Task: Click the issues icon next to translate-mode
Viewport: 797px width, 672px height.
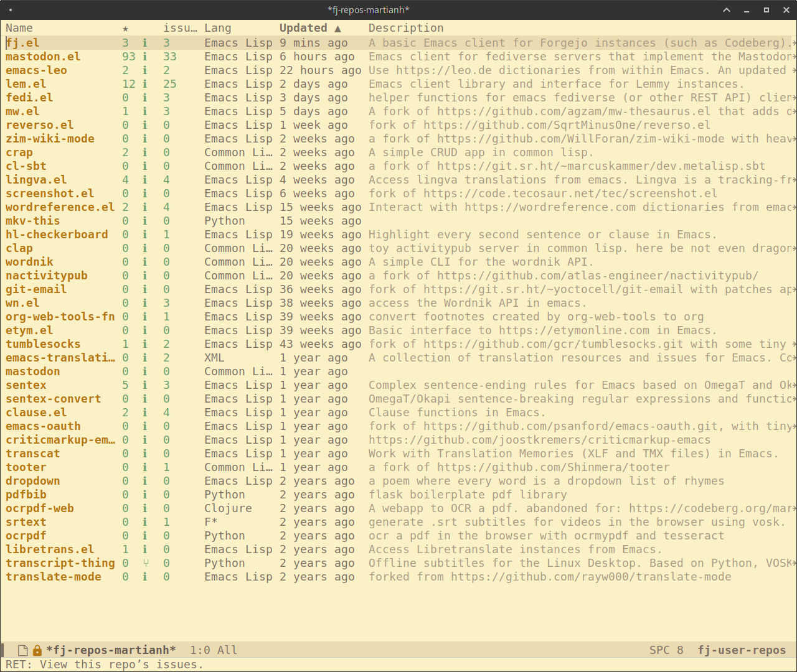Action: [144, 576]
